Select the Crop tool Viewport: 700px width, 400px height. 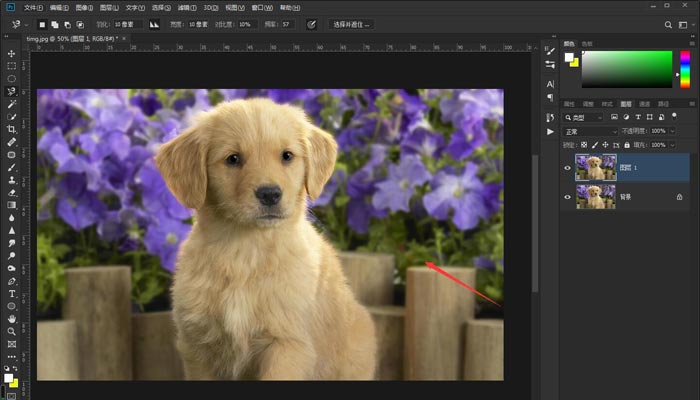12,129
